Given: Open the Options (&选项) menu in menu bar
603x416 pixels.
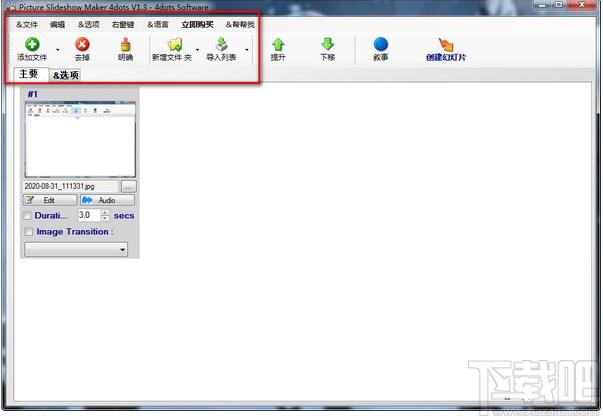Looking at the screenshot, I should pyautogui.click(x=89, y=25).
